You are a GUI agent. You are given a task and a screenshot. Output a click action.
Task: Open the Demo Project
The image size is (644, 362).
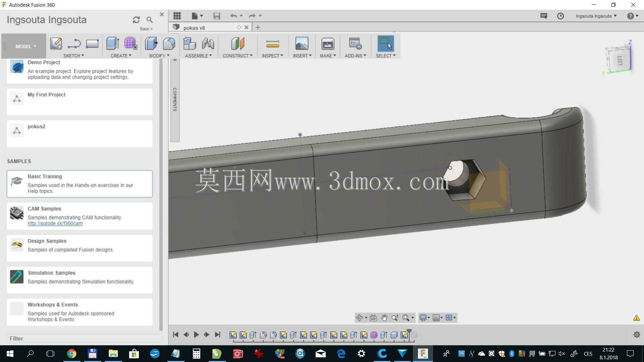coord(79,71)
